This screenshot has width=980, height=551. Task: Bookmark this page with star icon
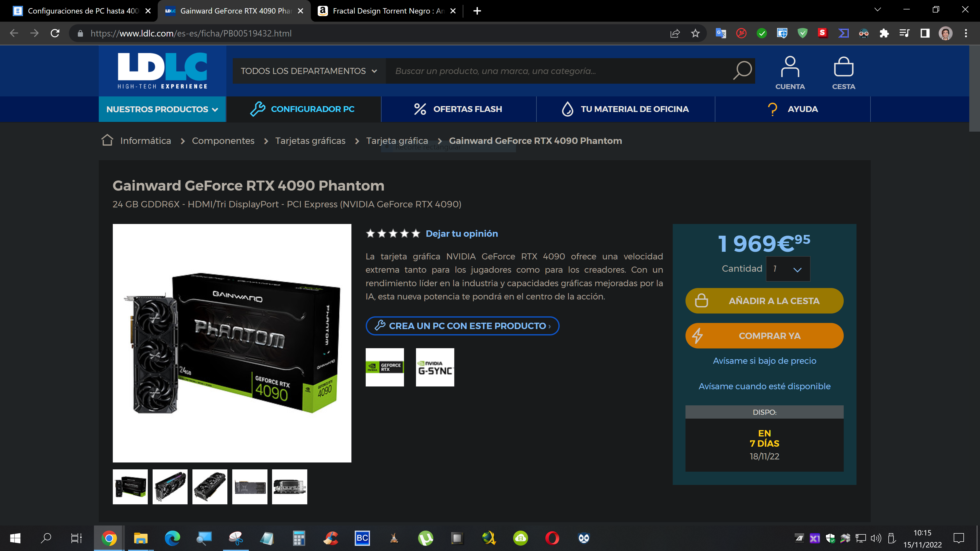pos(695,33)
